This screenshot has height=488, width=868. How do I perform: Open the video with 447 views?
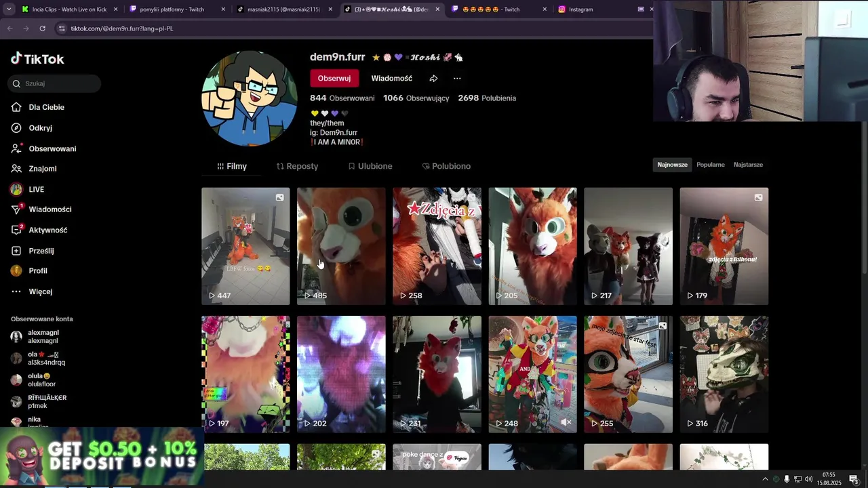245,246
